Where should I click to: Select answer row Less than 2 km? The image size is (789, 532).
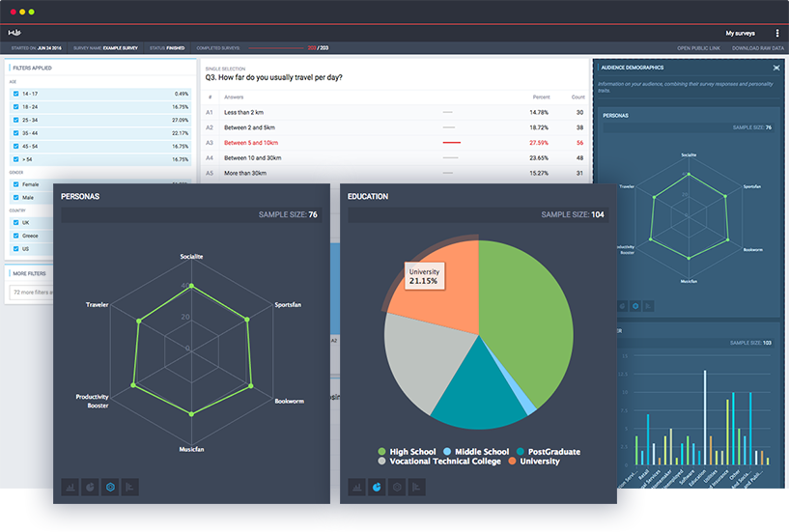tap(395, 112)
